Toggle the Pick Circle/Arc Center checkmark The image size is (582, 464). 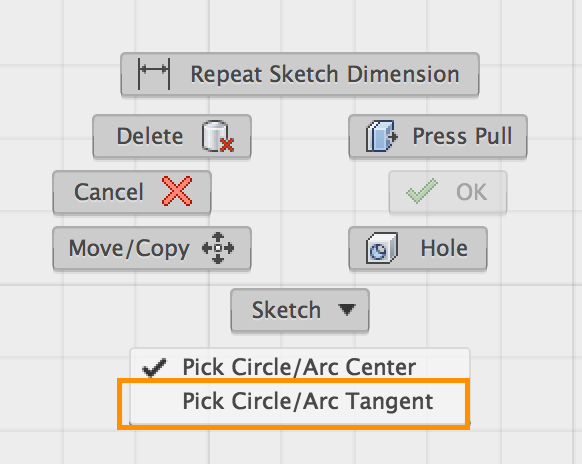pyautogui.click(x=154, y=367)
